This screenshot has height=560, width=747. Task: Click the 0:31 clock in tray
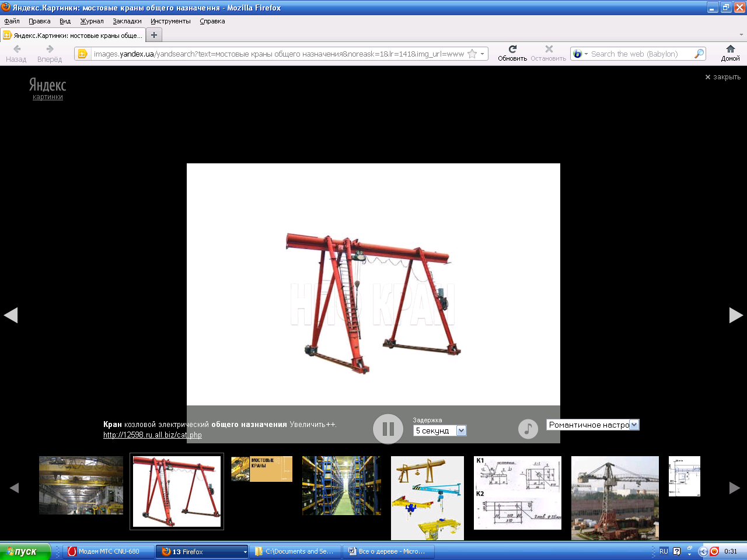(x=731, y=551)
